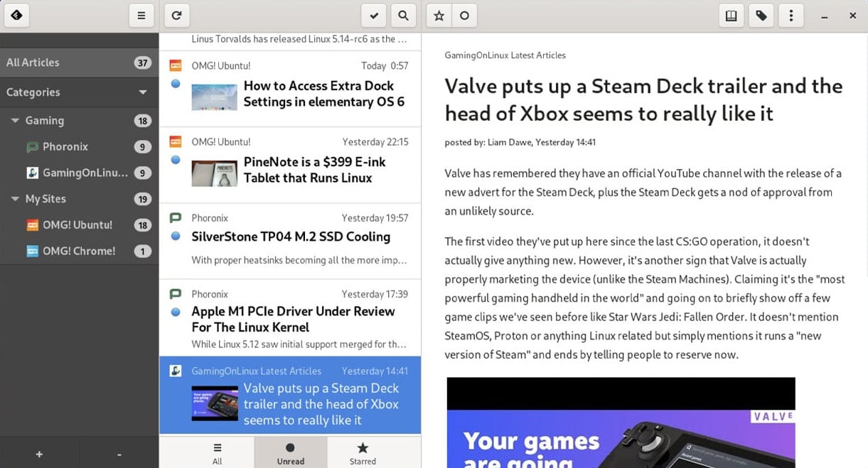Remove feed with minus button
This screenshot has width=868, height=468.
119,454
